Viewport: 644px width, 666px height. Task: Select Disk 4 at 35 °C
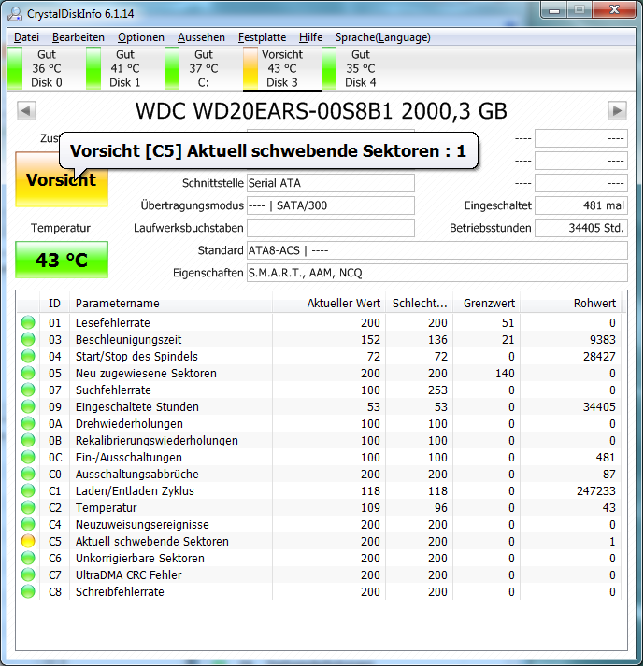tap(361, 68)
